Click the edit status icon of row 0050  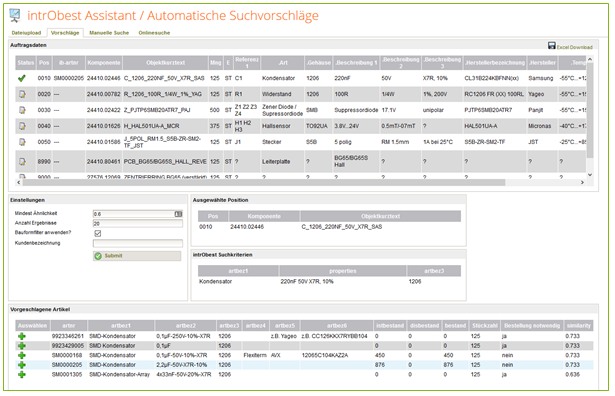[x=22, y=142]
